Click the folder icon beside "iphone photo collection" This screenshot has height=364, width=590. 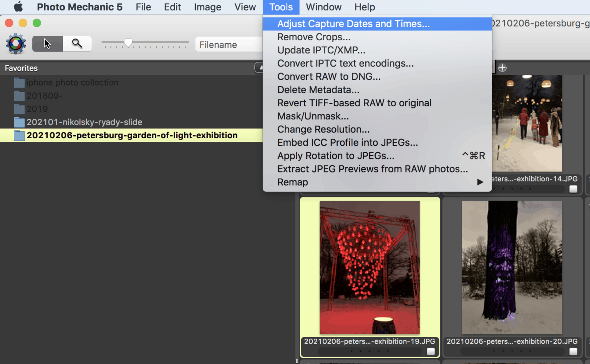(19, 82)
